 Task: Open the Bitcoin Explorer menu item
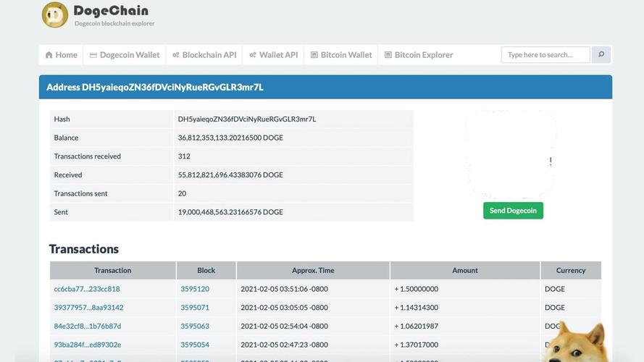coord(419,55)
